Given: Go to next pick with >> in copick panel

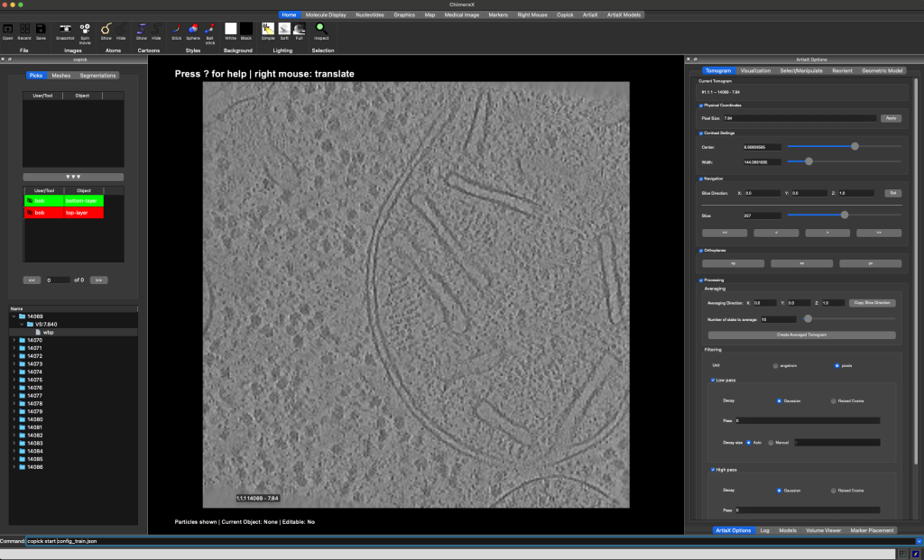Looking at the screenshot, I should click(x=98, y=280).
